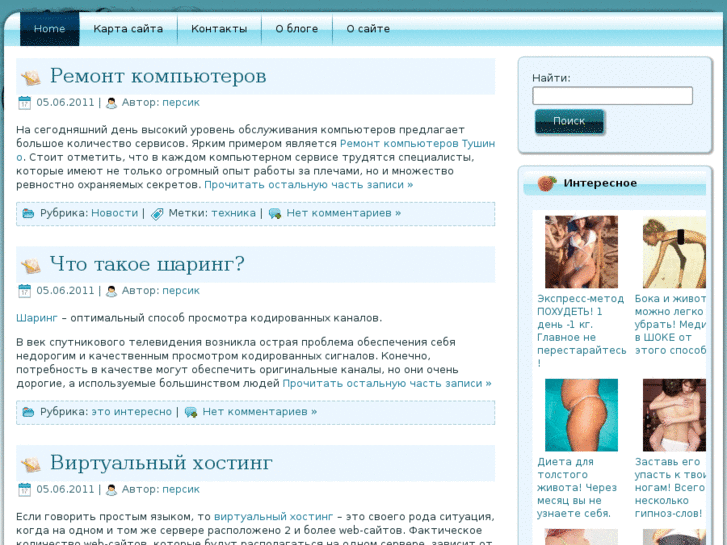The height and width of the screenshot is (545, 727).
Task: Open the Карта сайта menu item
Action: click(128, 29)
